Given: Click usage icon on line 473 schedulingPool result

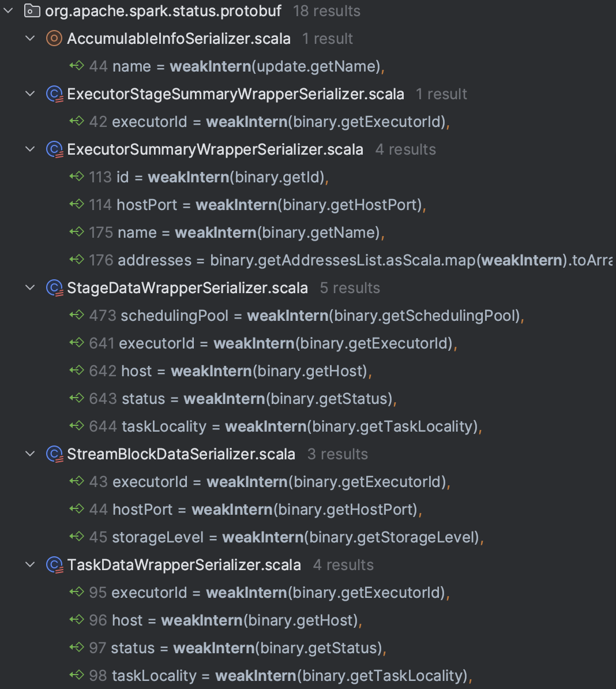Looking at the screenshot, I should (x=76, y=314).
